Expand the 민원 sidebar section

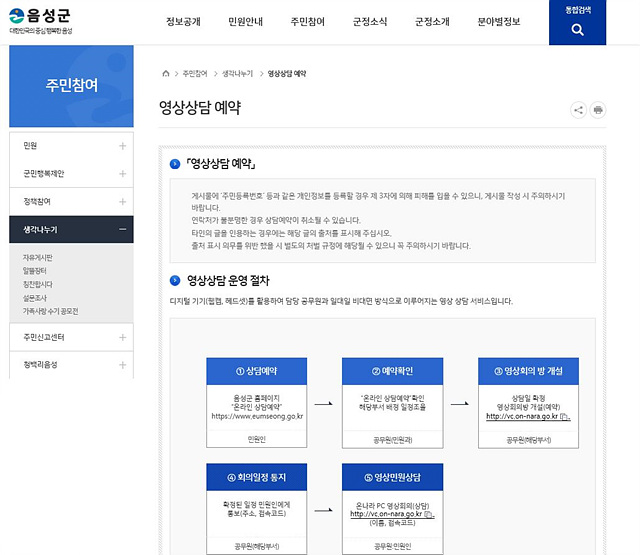coord(122,146)
